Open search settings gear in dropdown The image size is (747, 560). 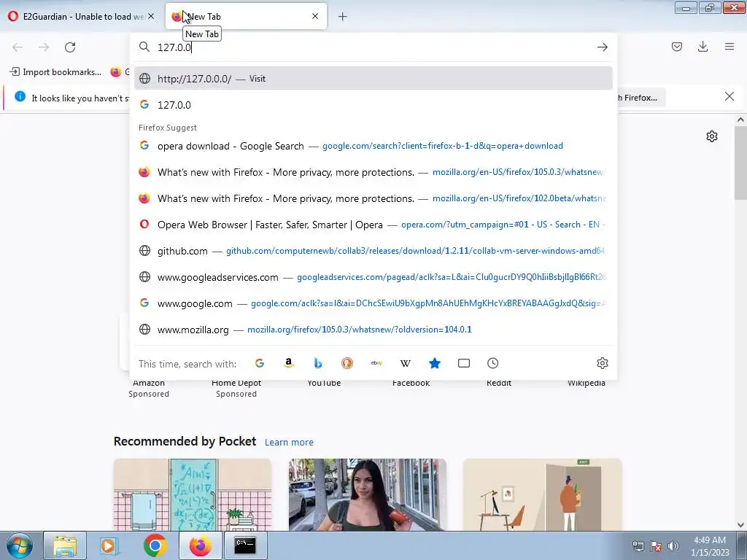click(602, 363)
